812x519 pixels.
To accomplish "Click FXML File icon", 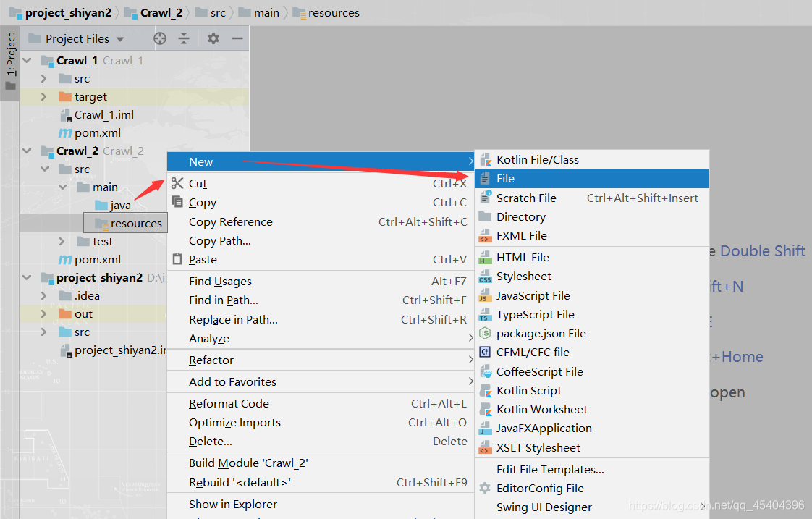I will [485, 236].
